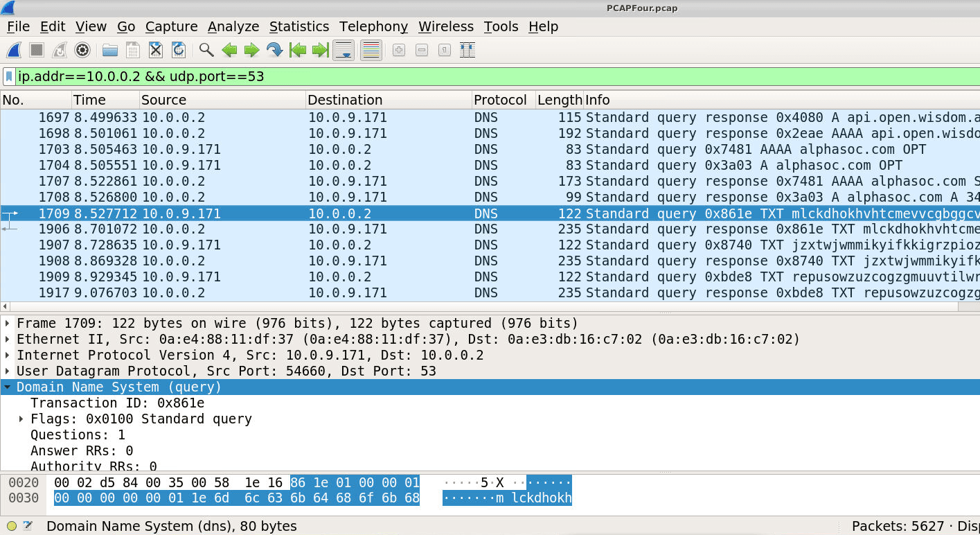Restart the current capture

click(60, 50)
